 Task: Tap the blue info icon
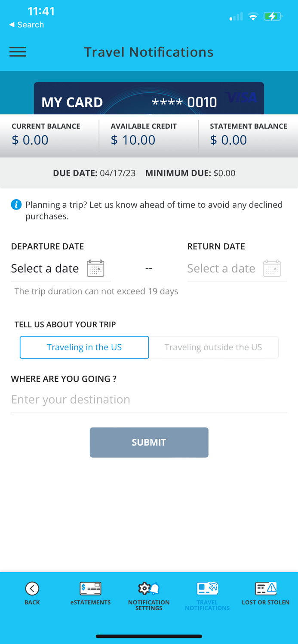click(16, 204)
